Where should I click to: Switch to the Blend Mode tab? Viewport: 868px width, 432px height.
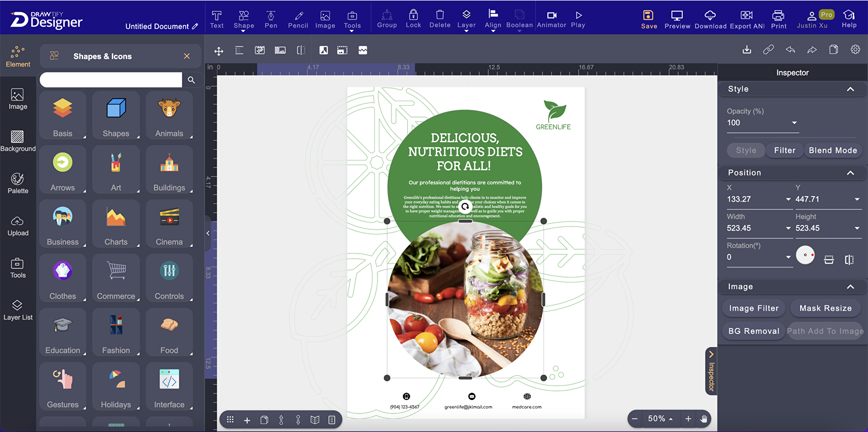tap(833, 150)
